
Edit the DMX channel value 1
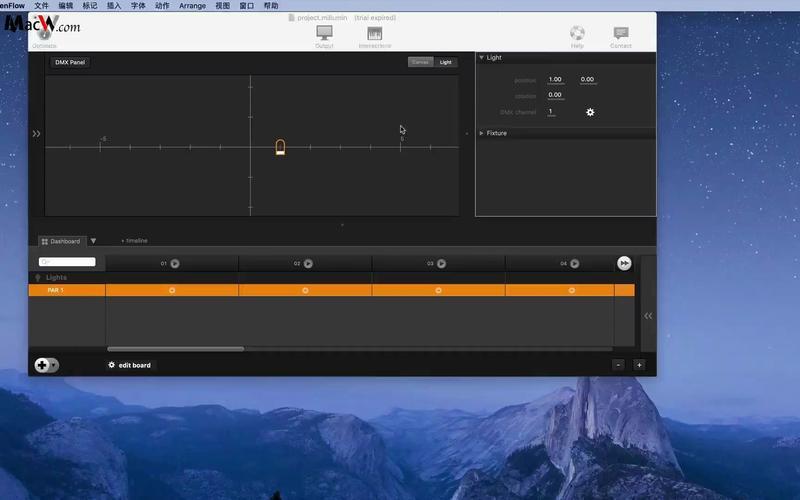(551, 112)
